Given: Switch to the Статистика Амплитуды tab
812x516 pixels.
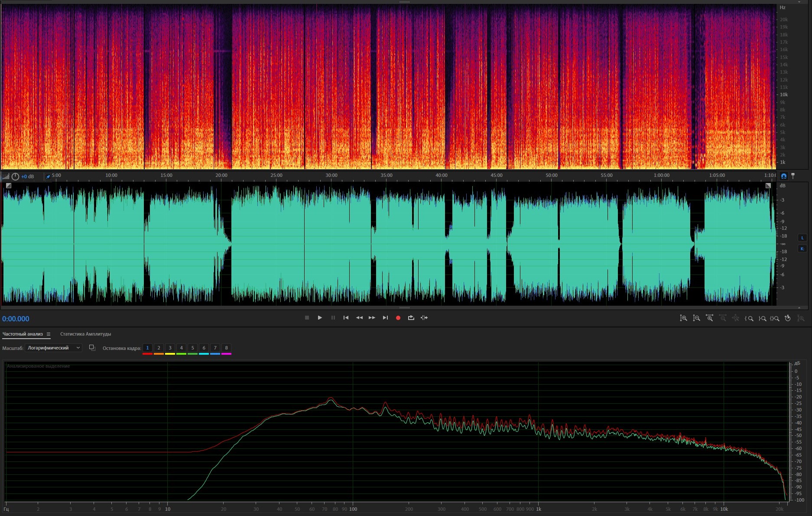Looking at the screenshot, I should click(85, 334).
